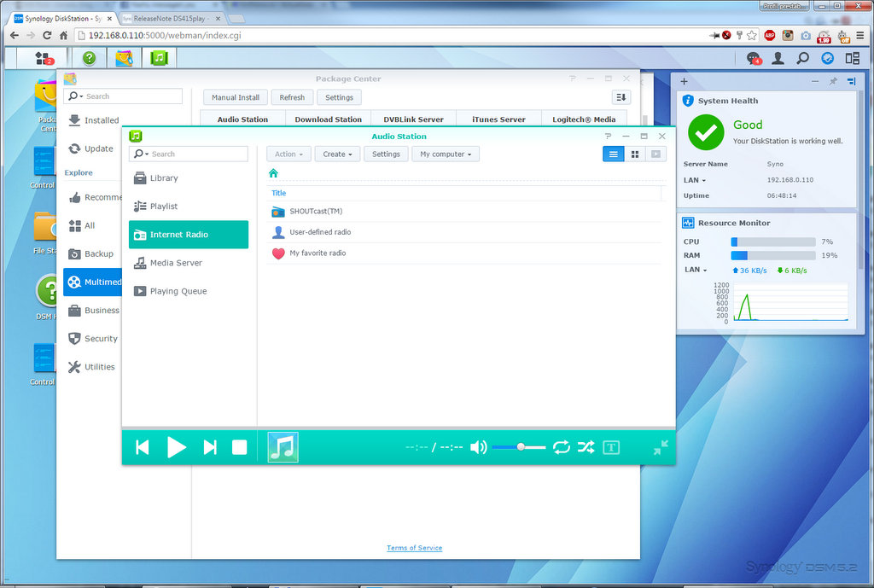Switch Audio Station to list view

[x=613, y=154]
